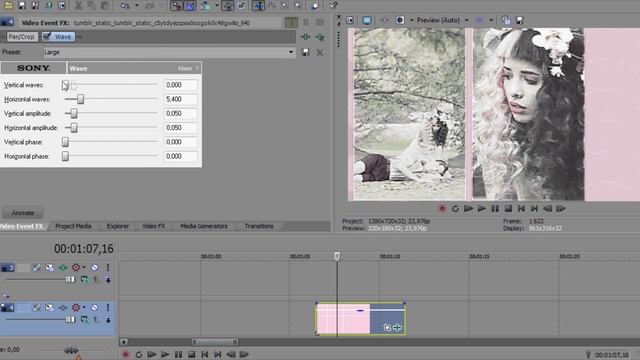Screen dimensions: 640x360
Task: Toggle Automatic Crossfades toolbar button
Action: point(190,5)
